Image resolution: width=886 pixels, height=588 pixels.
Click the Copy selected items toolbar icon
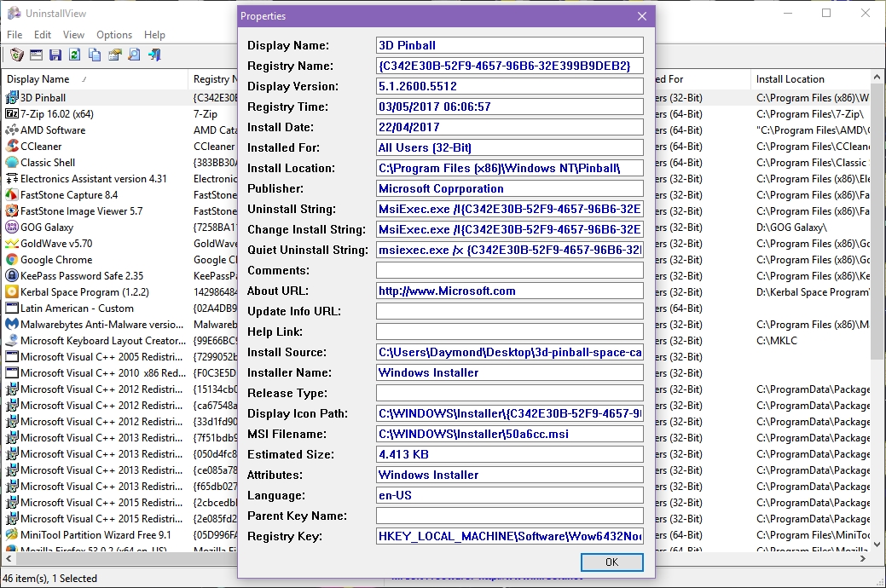coord(95,55)
